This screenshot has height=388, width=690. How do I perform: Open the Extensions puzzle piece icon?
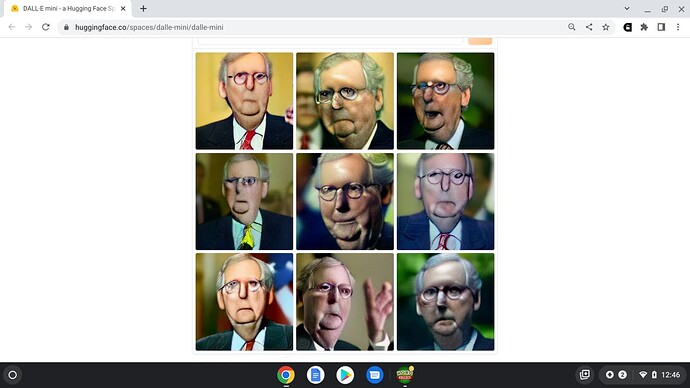coord(644,27)
